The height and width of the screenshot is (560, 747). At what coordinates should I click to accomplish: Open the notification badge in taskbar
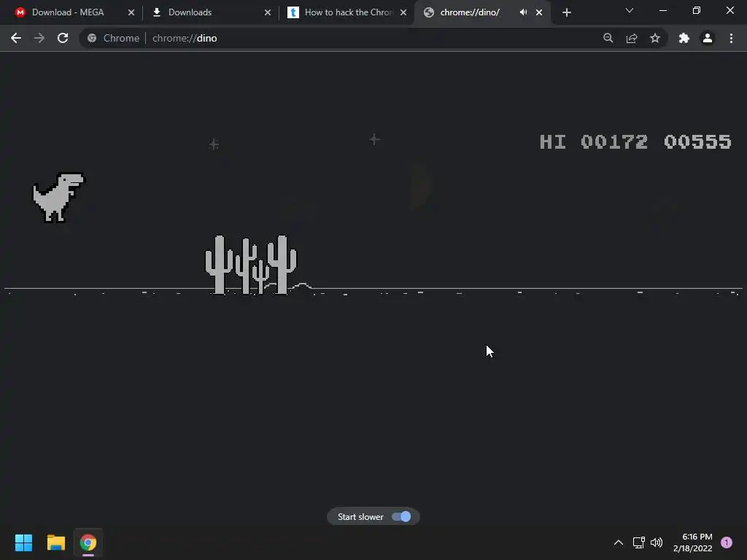727,542
